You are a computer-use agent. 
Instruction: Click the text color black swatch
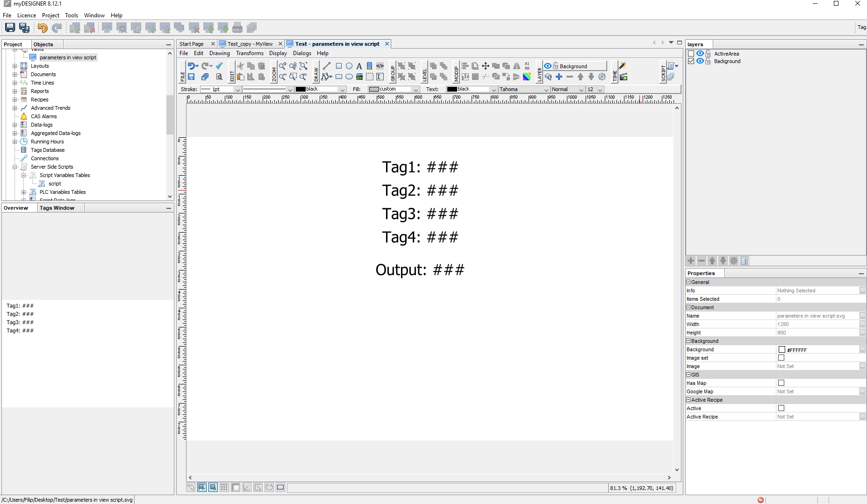click(x=451, y=89)
